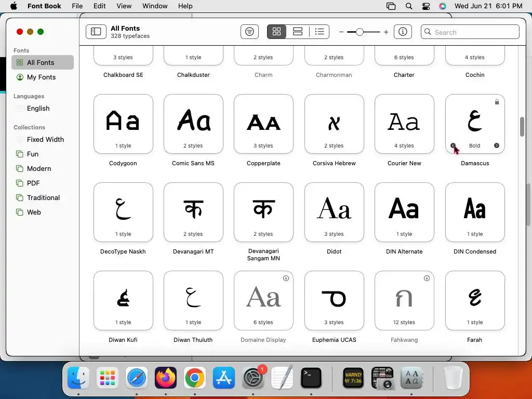The height and width of the screenshot is (399, 532).
Task: Click the Charter font name
Action: (x=404, y=75)
